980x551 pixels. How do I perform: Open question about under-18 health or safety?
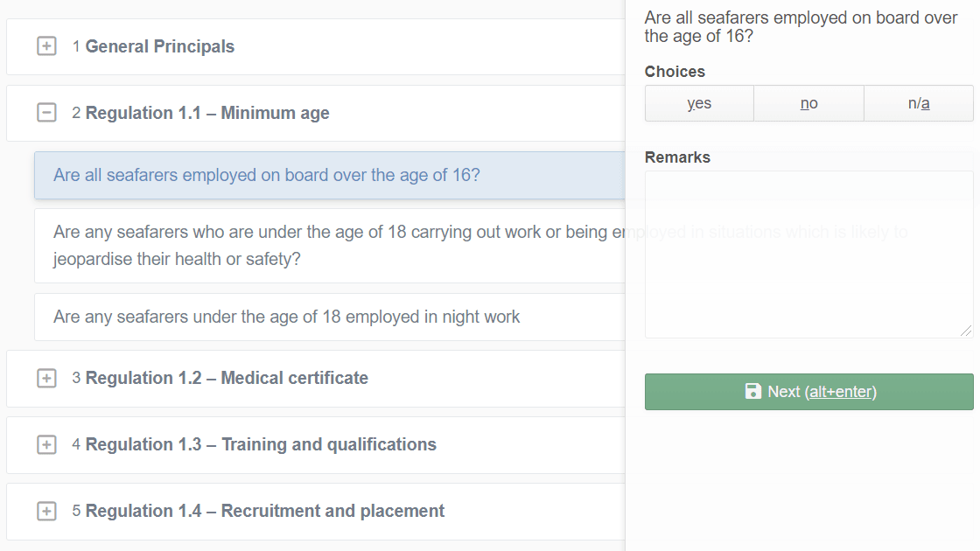[331, 246]
